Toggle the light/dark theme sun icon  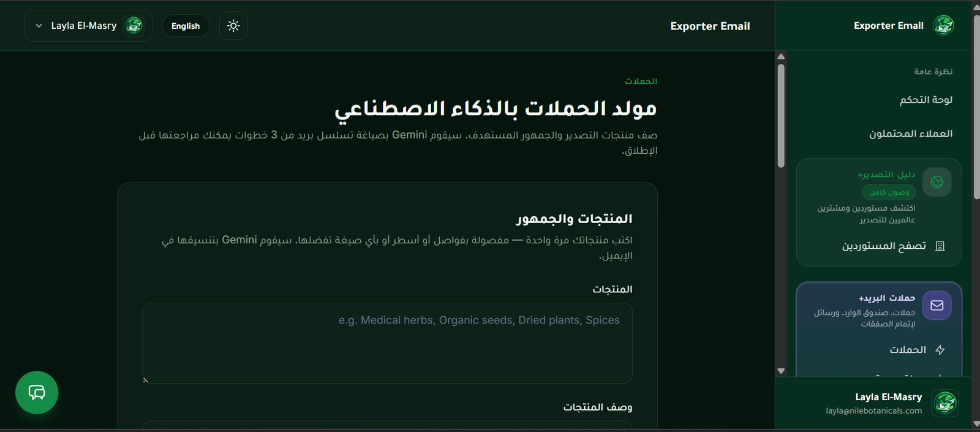pos(233,26)
